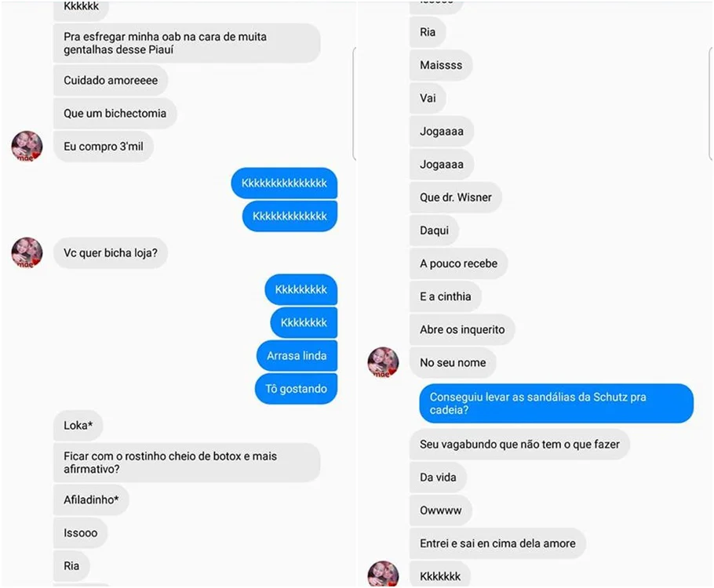Tap the 'Que um bichectomia' message

(115, 114)
